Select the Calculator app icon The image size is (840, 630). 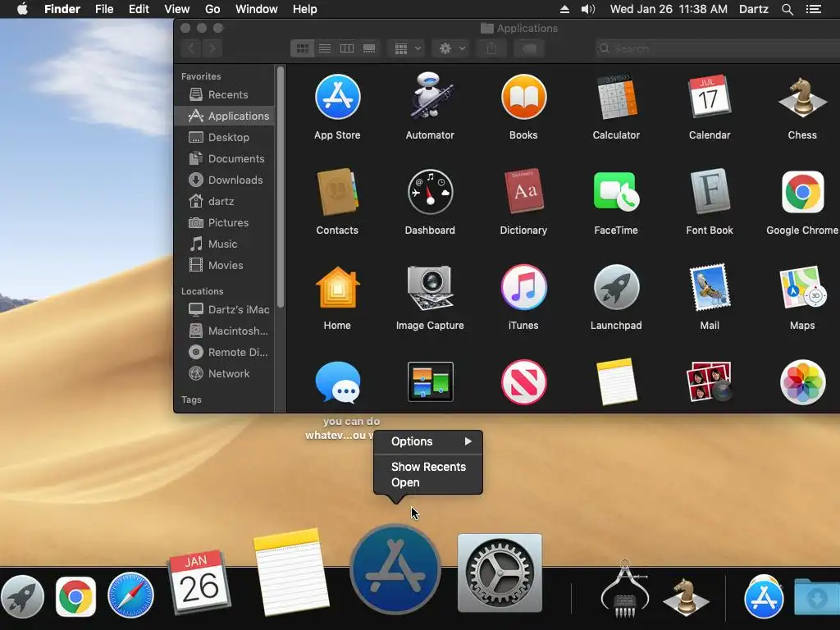616,97
